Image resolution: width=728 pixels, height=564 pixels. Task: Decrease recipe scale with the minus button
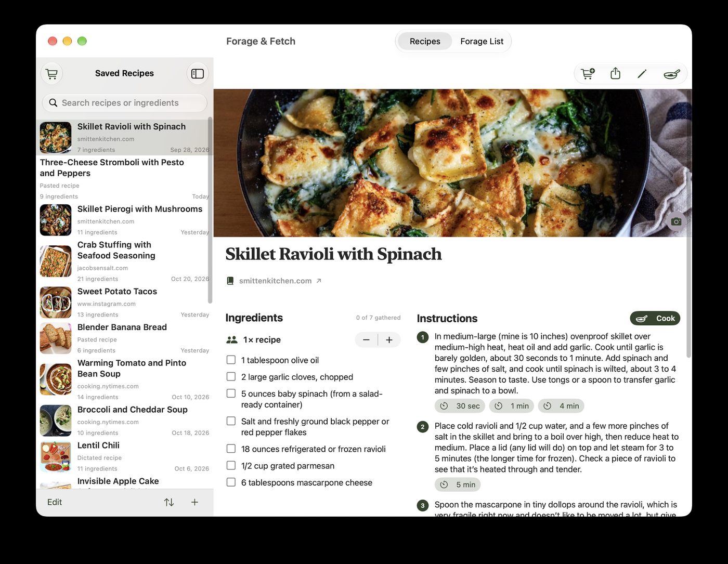coord(366,340)
